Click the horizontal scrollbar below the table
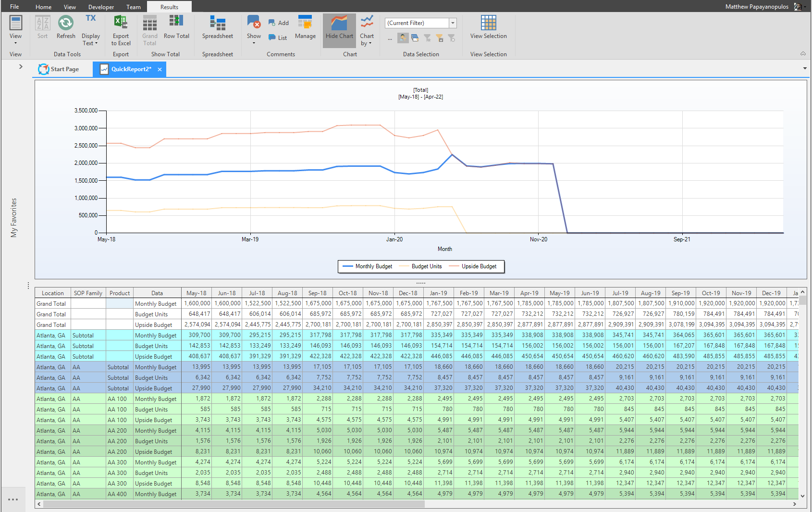Viewport: 812px width, 512px height. pos(234,504)
